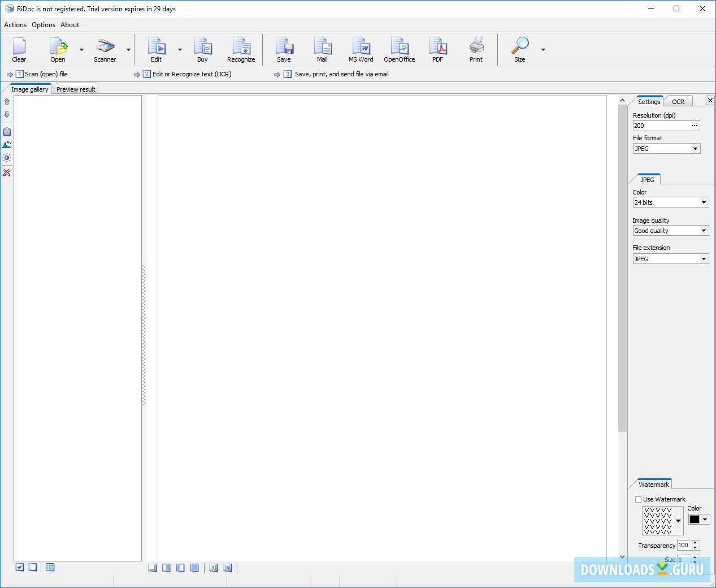Switch to the Preview result tab
Image resolution: width=716 pixels, height=588 pixels.
point(76,89)
